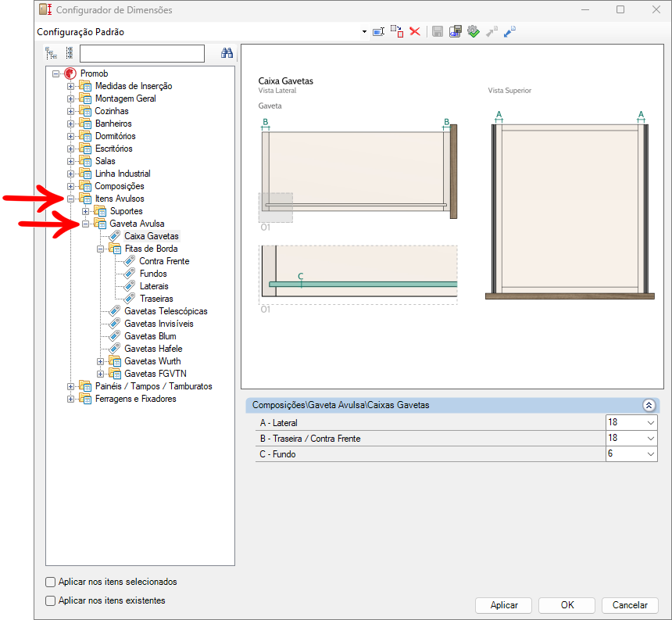Click the Vista Lateral drawer preview image
672x620 pixels.
click(359, 170)
